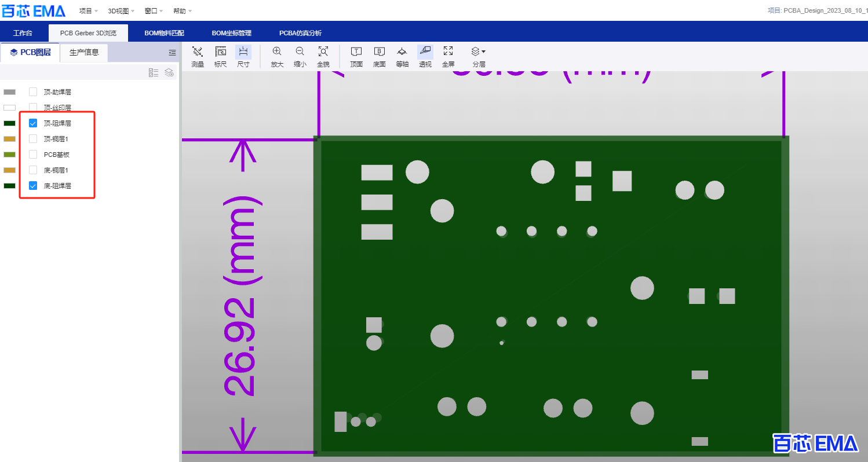Enter 全屏 fullscreen mode
The image size is (868, 462).
tap(448, 56)
